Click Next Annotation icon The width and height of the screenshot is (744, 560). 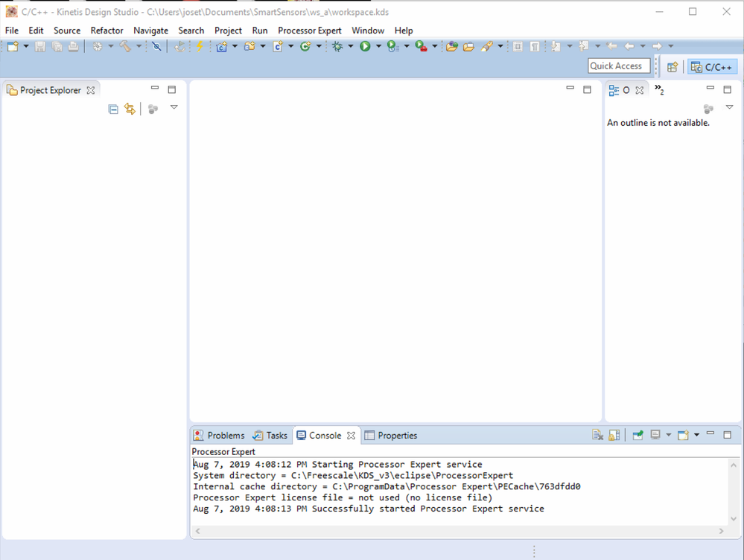coord(556,46)
